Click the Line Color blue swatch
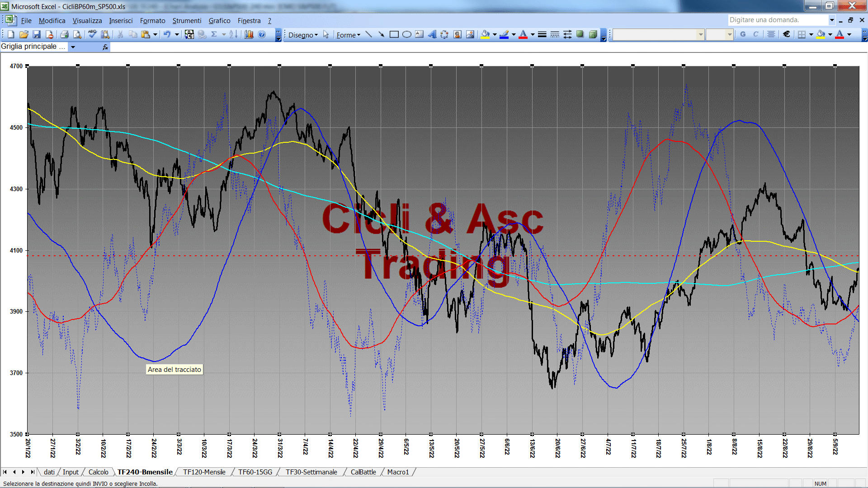Image resolution: width=868 pixels, height=488 pixels. click(504, 34)
